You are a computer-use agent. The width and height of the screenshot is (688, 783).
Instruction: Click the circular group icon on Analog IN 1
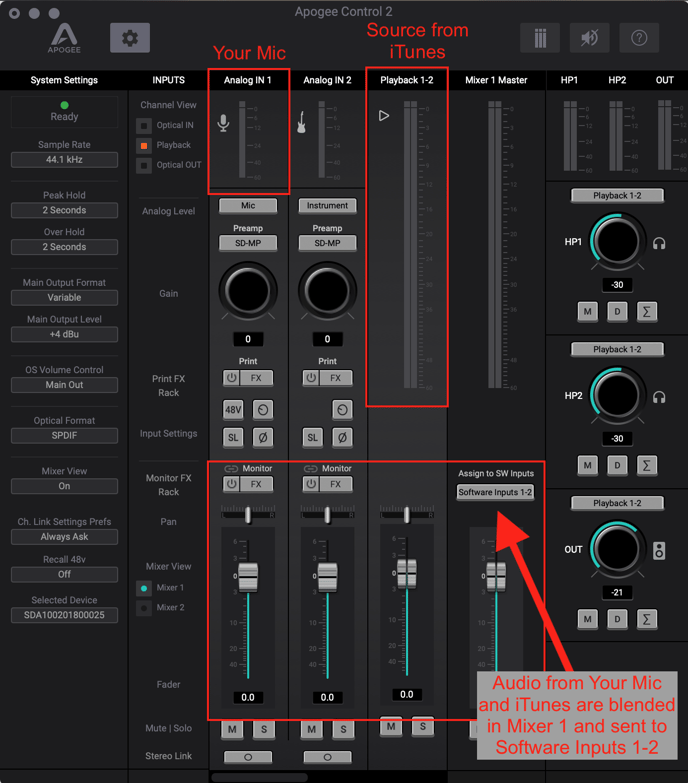coord(263,410)
